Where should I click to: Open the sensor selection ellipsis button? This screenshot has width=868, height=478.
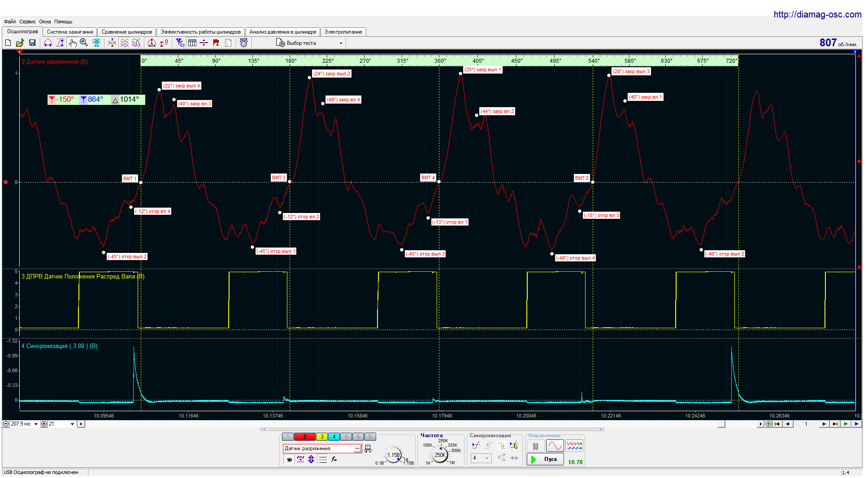click(357, 448)
